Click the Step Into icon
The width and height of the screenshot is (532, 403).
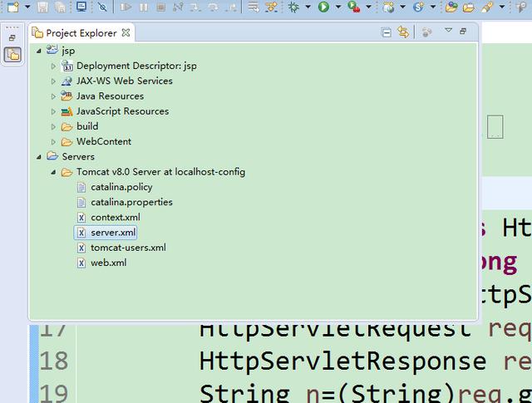195,7
